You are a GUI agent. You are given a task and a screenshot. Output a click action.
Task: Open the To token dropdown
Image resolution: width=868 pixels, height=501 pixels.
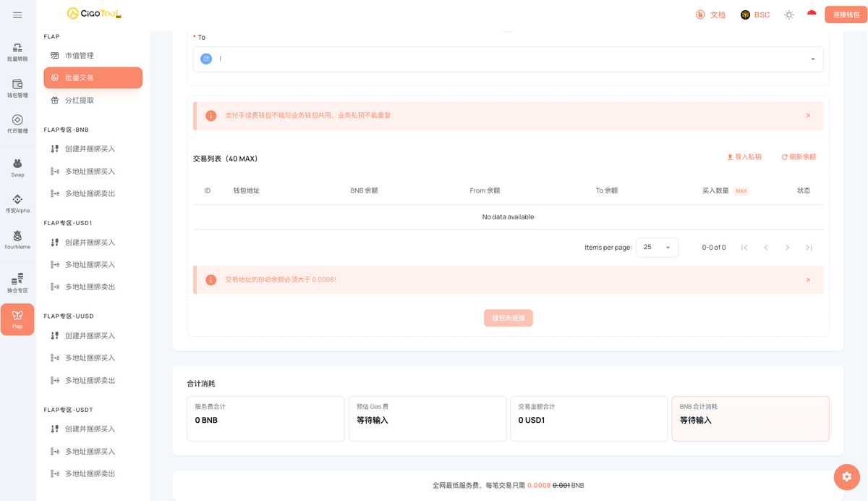point(508,59)
